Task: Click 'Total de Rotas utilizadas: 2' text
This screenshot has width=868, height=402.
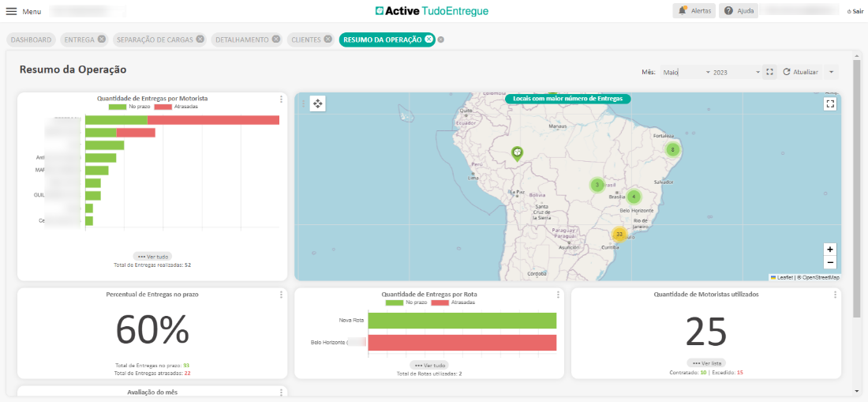Action: (x=429, y=374)
